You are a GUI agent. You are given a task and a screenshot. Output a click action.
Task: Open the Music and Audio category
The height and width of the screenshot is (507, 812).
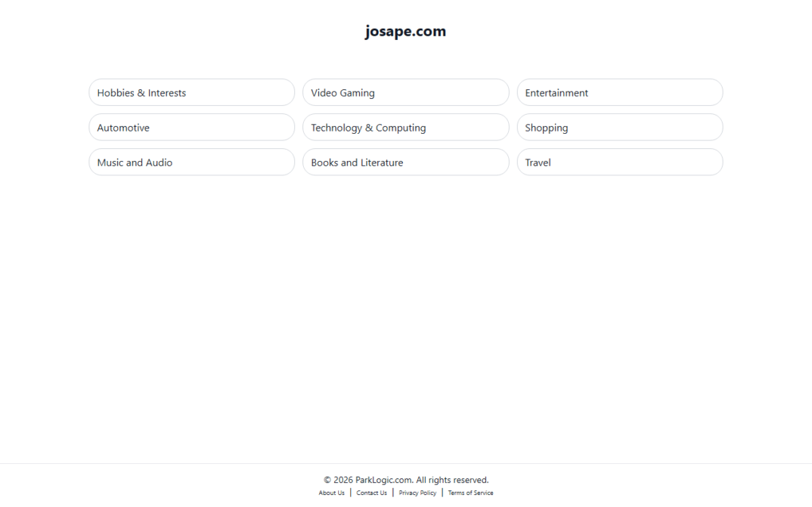(x=191, y=162)
